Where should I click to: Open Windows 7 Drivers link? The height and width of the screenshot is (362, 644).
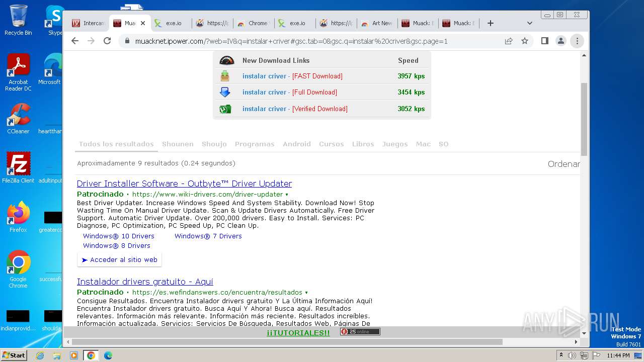point(208,236)
